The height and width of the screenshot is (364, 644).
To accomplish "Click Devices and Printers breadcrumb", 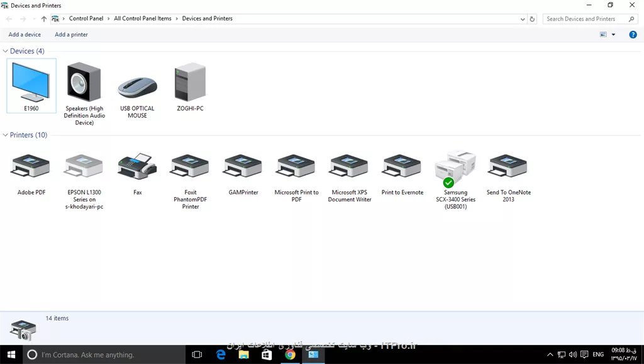I will 208,18.
